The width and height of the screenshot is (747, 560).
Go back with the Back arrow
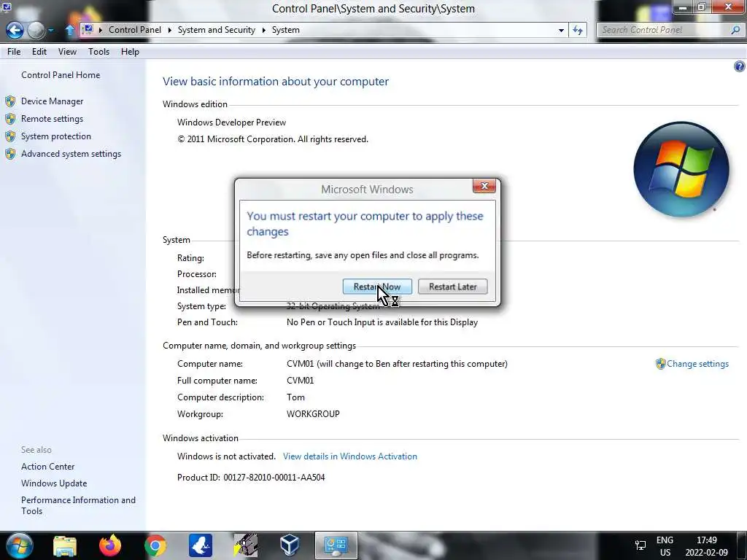15,31
